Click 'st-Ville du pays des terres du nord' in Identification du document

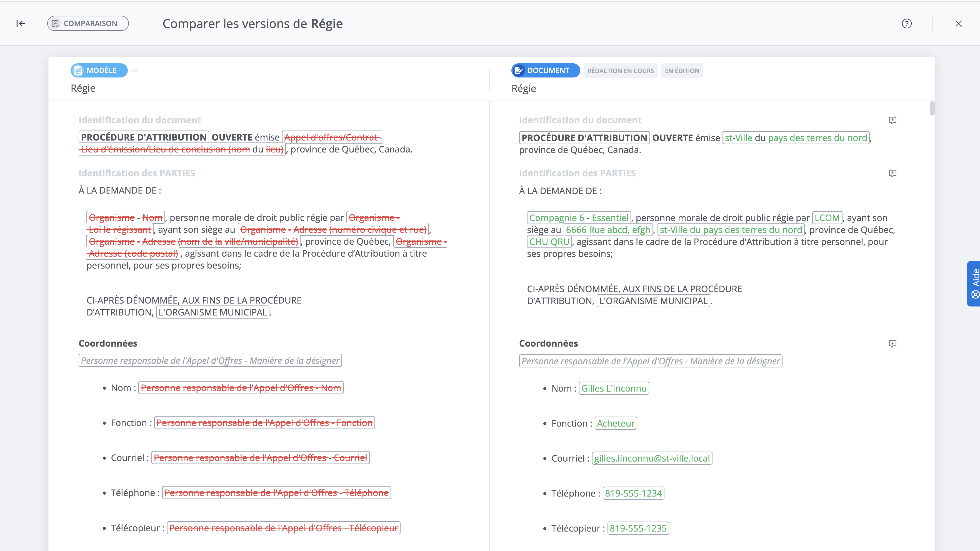click(x=796, y=138)
